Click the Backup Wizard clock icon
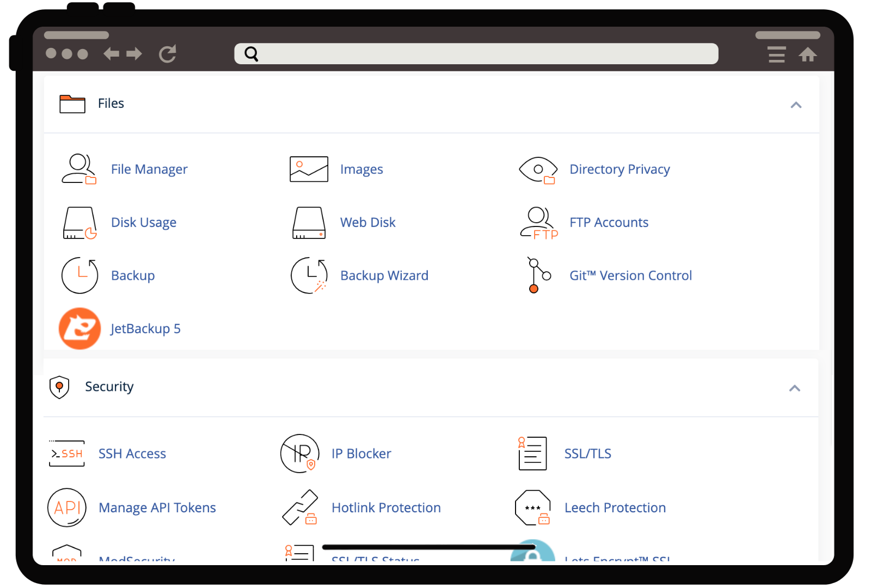The image size is (871, 588). 309,275
